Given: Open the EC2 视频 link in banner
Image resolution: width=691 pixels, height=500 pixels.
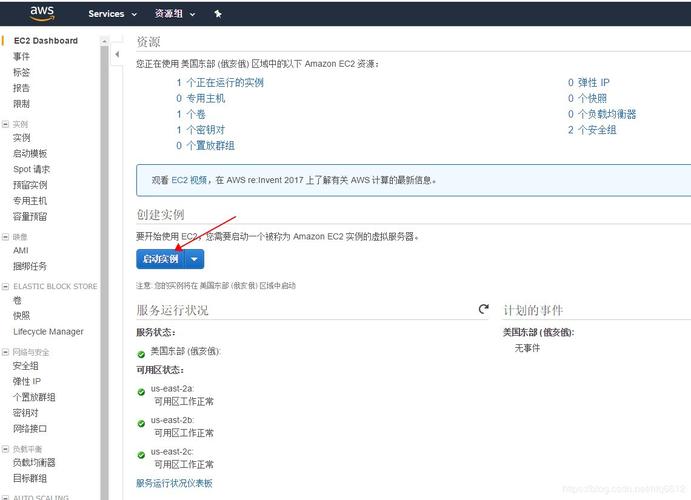Looking at the screenshot, I should click(189, 180).
